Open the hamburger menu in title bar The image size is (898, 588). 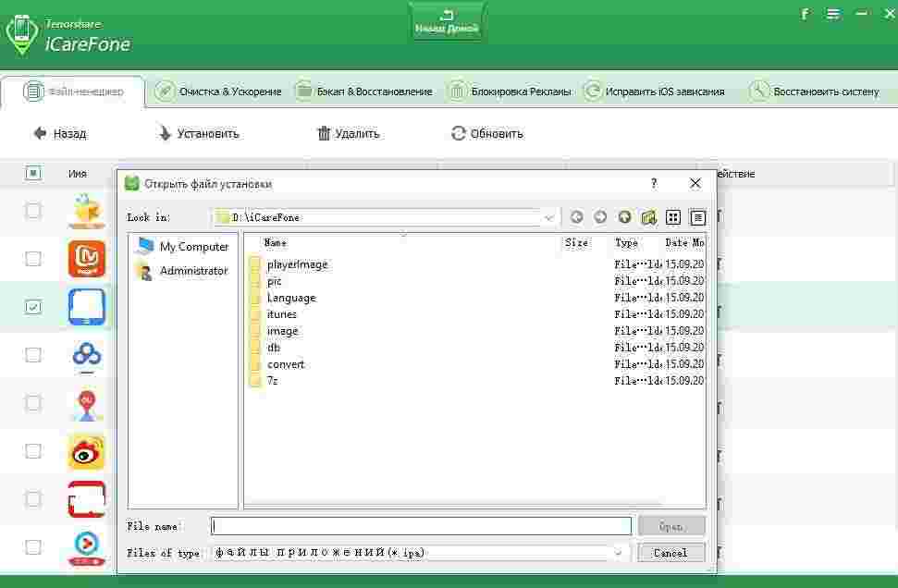click(833, 14)
